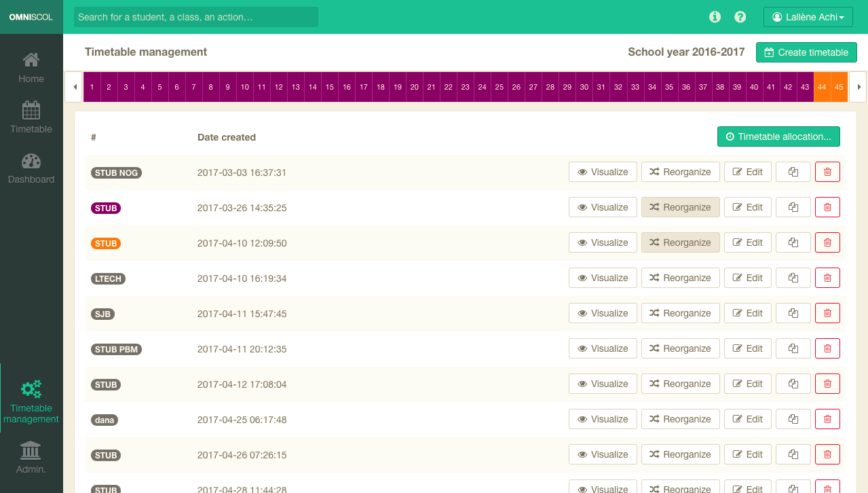The height and width of the screenshot is (493, 868).
Task: Open Timetable in the sidebar
Action: click(31, 118)
